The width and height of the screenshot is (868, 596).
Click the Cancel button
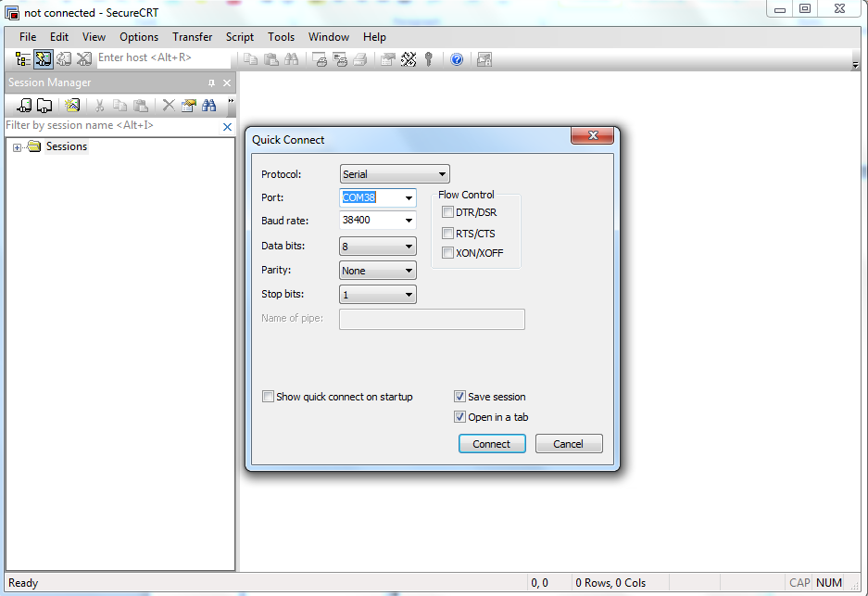click(x=569, y=444)
